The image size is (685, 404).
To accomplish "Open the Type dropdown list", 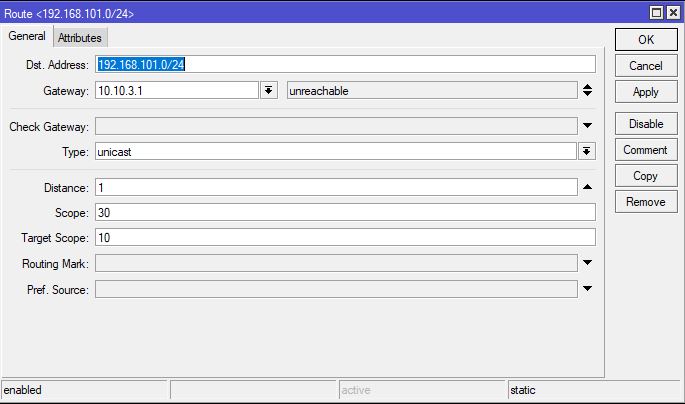I will click(x=587, y=152).
